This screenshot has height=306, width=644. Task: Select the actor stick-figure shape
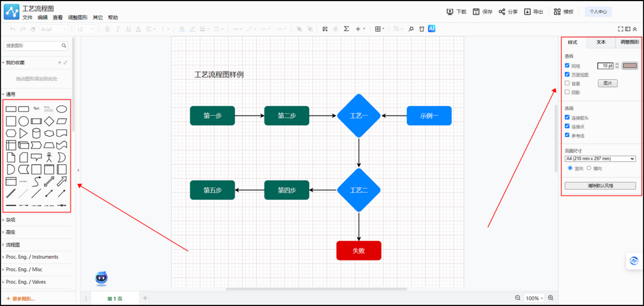[x=49, y=158]
